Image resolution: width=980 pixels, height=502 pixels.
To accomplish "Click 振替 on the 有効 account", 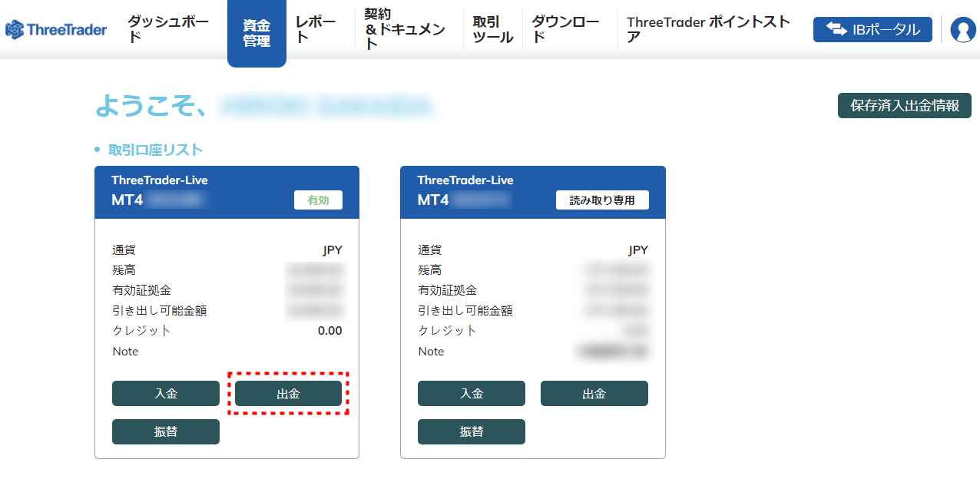I will tap(166, 431).
